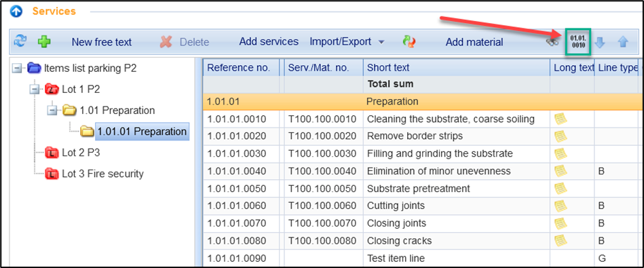Click the New free text button
644x268 pixels.
click(101, 42)
